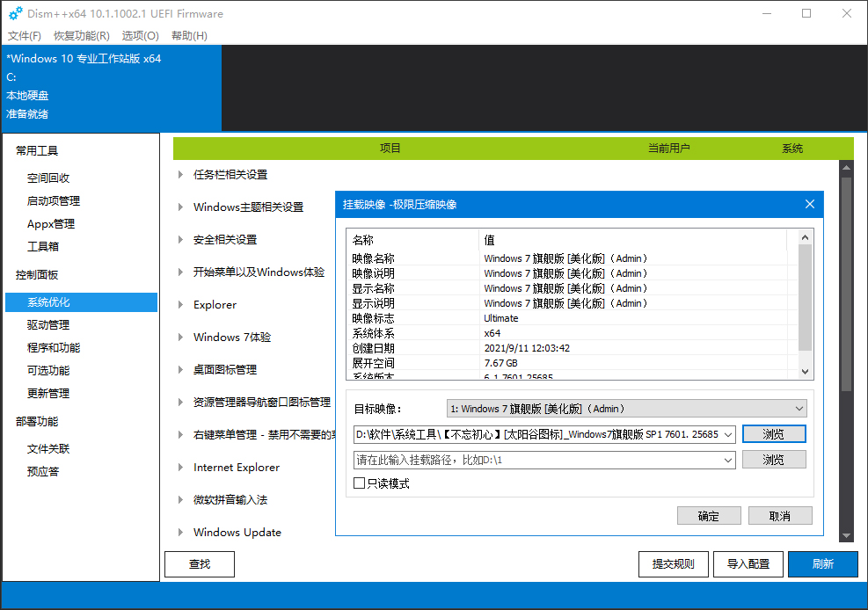
Task: Open the 帮助(H) menu
Action: click(x=188, y=36)
